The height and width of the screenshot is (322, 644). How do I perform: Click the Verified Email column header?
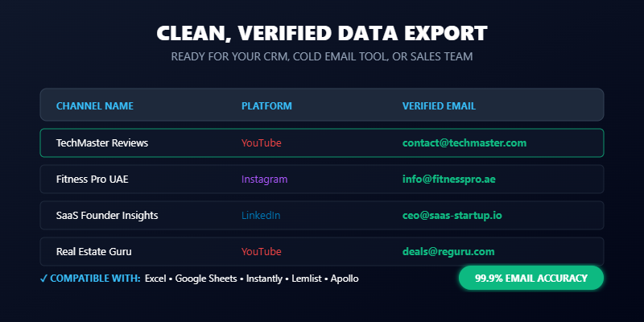[439, 106]
